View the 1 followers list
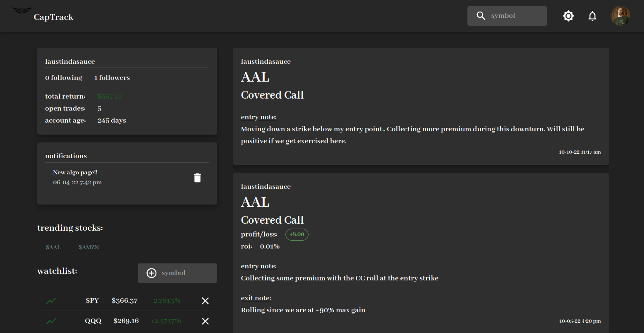Viewport: 644px width, 333px height. coord(112,78)
